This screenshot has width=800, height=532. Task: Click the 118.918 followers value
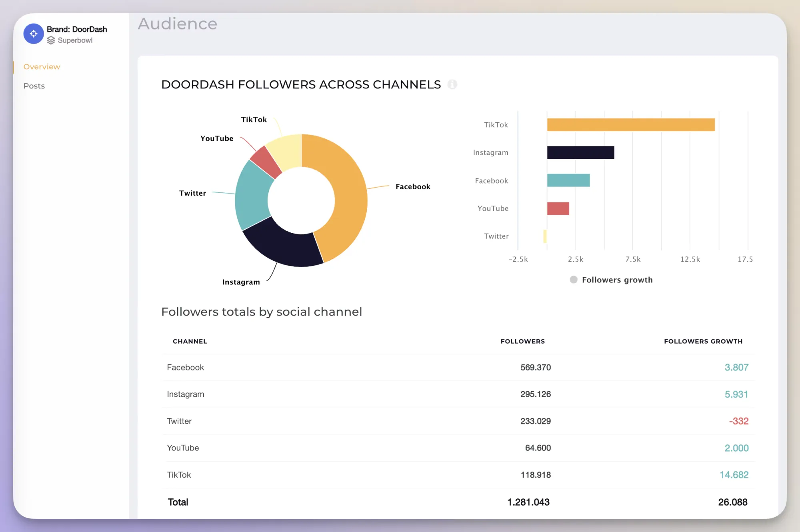(x=536, y=475)
